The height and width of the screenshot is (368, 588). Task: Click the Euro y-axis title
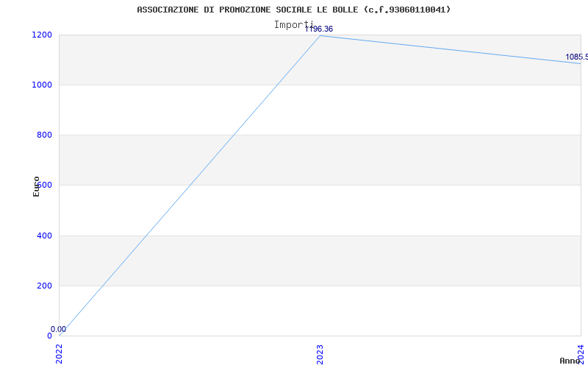click(36, 187)
